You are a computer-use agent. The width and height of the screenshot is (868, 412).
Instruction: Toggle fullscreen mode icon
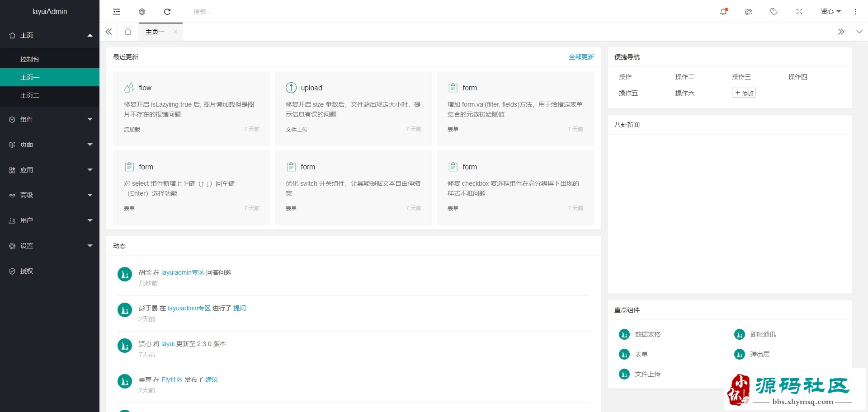pyautogui.click(x=799, y=12)
